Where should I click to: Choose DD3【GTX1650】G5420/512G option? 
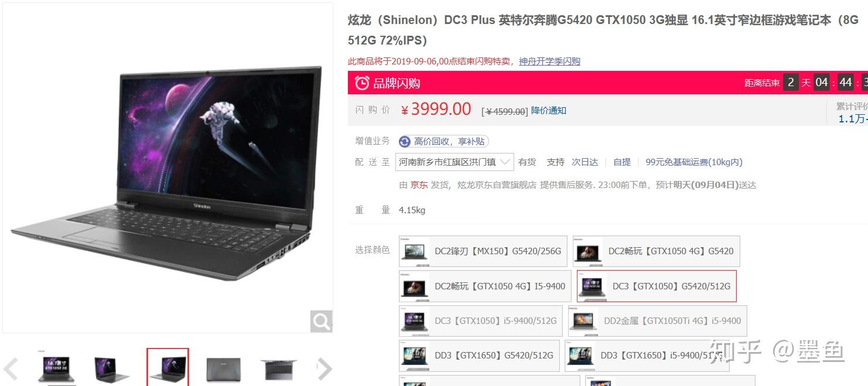[479, 356]
